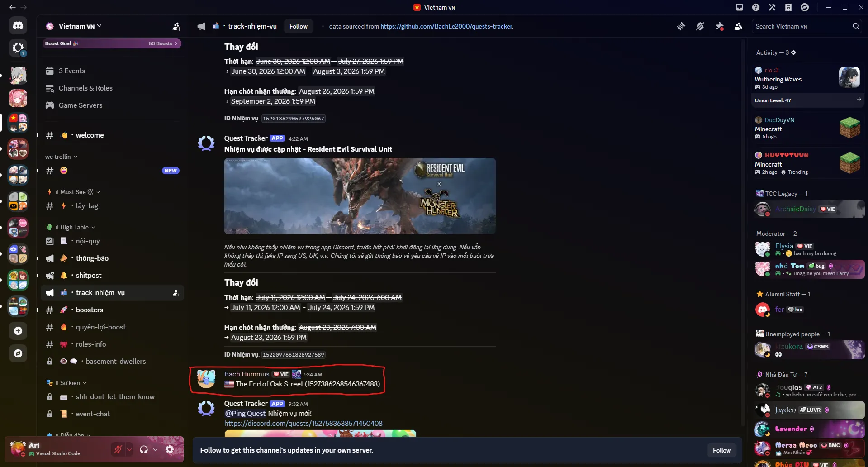
Task: Click Boost Goal 50 Boosts bar
Action: pos(112,43)
